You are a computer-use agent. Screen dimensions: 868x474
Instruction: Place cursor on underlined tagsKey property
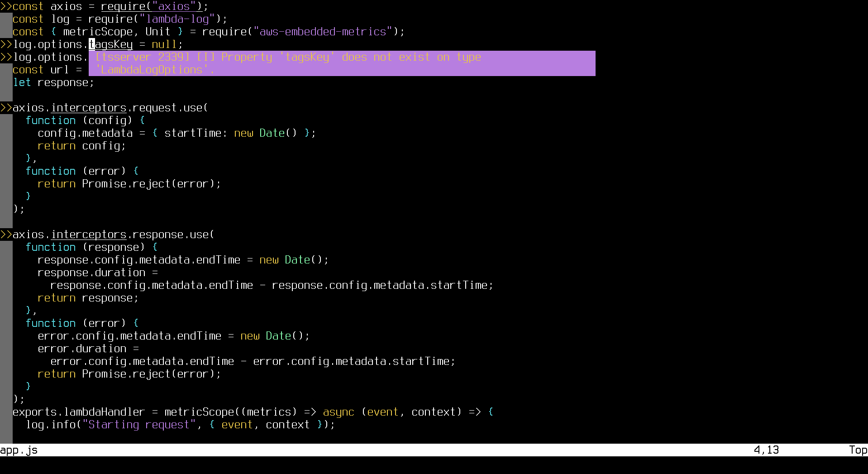tap(111, 44)
